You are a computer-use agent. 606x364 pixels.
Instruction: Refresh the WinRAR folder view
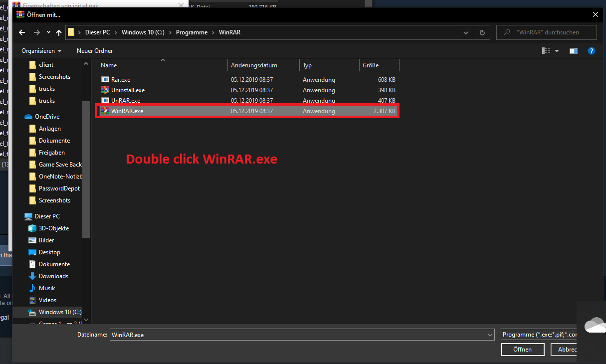coord(482,32)
